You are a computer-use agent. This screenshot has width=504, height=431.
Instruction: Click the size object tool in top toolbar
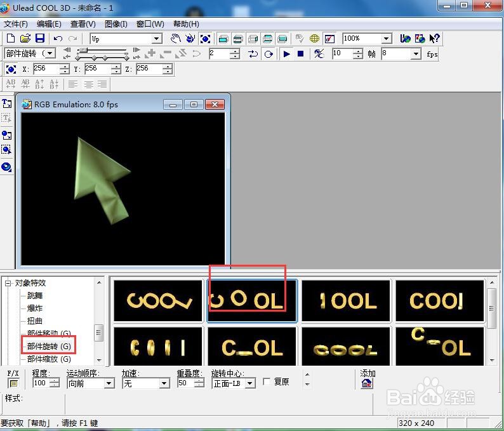tap(206, 39)
